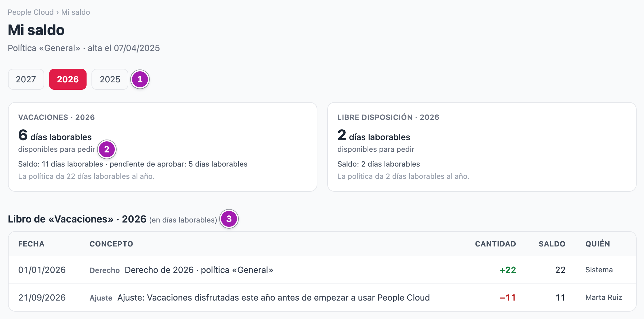Click the −11 quantity value
The image size is (644, 319).
pos(508,298)
